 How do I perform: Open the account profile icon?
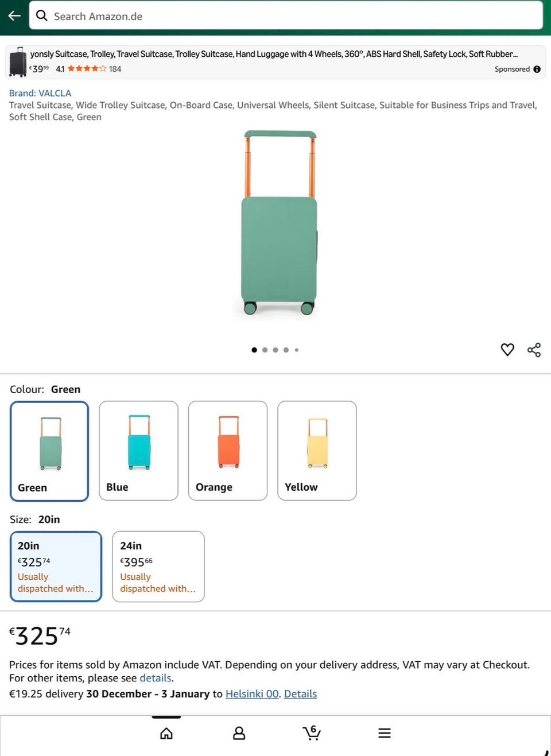[x=239, y=733]
